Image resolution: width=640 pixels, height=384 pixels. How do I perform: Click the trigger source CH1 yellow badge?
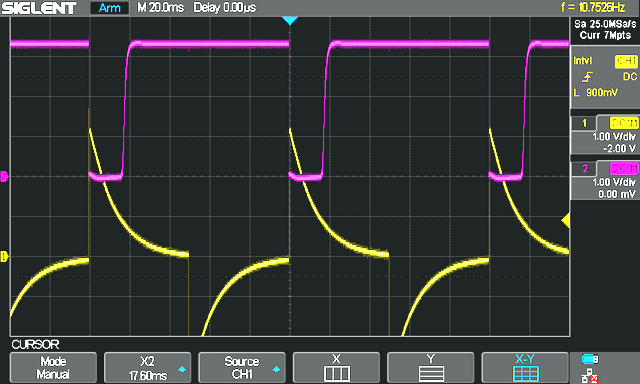point(626,62)
